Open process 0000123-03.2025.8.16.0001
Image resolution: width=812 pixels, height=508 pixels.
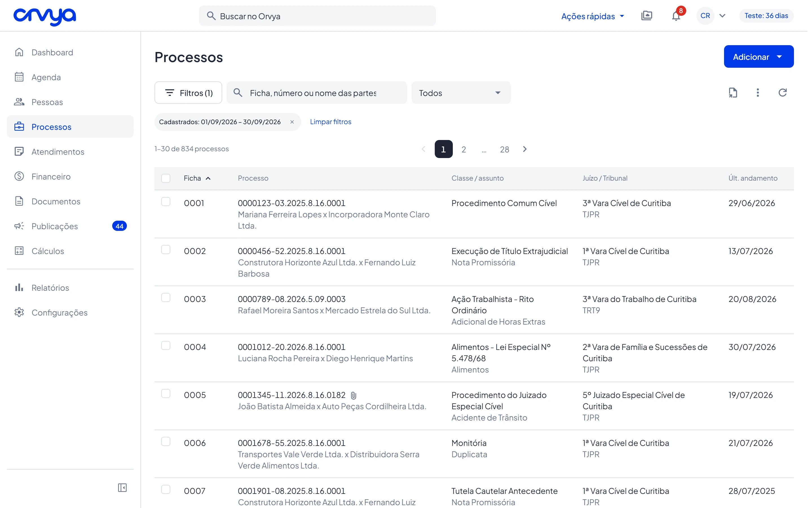(291, 203)
